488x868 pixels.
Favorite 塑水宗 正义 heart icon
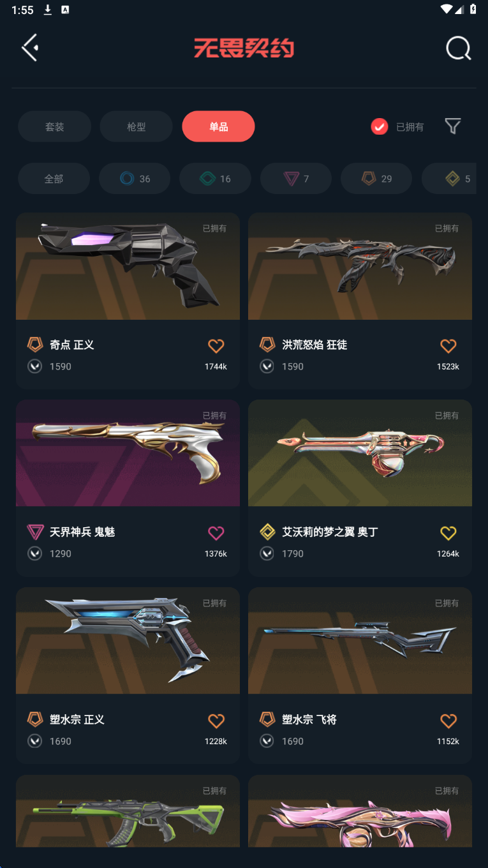(216, 721)
